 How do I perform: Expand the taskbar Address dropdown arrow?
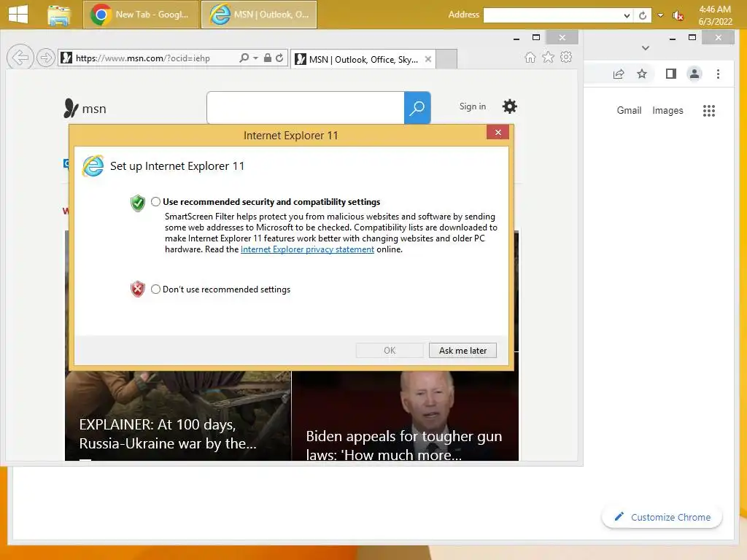pos(627,15)
